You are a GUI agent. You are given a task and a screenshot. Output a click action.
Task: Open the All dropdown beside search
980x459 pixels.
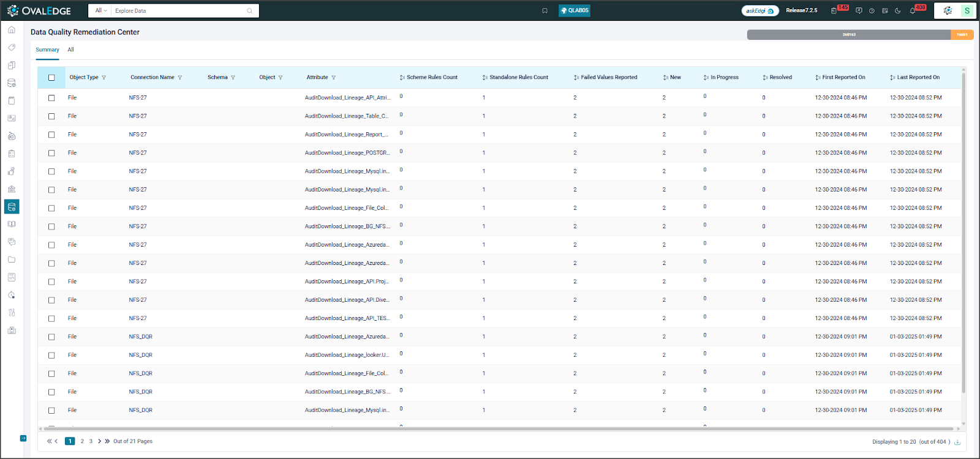[100, 10]
